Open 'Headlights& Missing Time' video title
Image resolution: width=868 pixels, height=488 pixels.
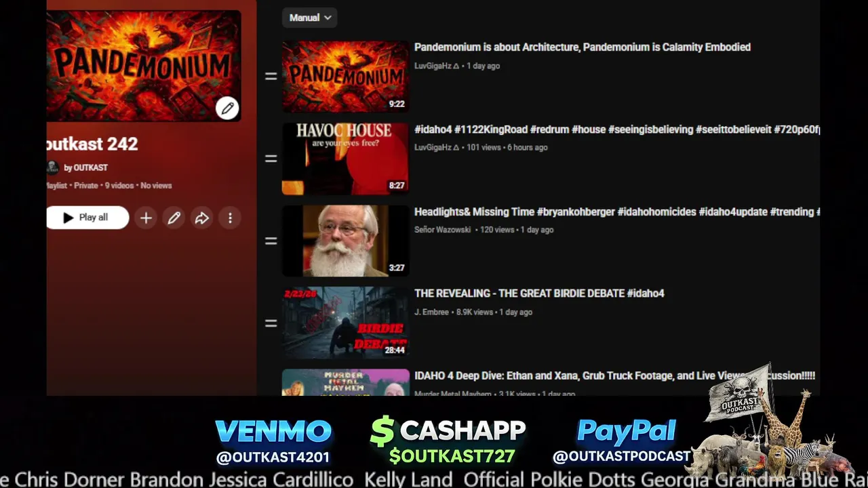tap(617, 212)
